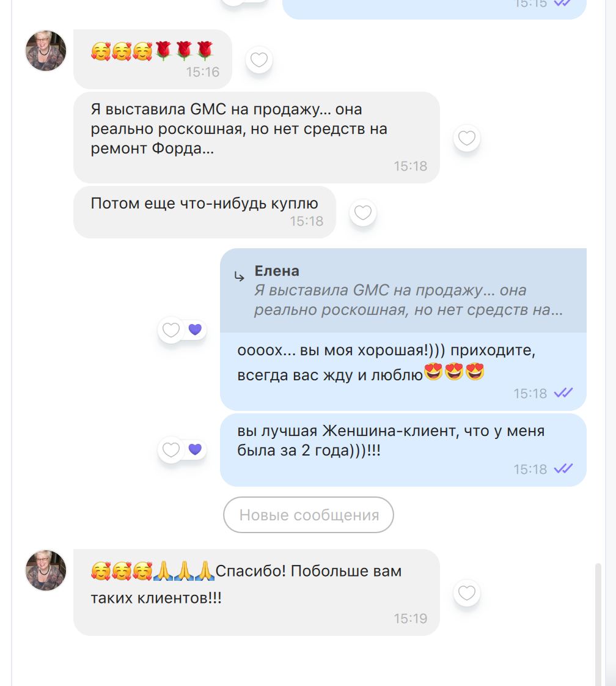Click the chat vertical scrollbar

click(598, 624)
